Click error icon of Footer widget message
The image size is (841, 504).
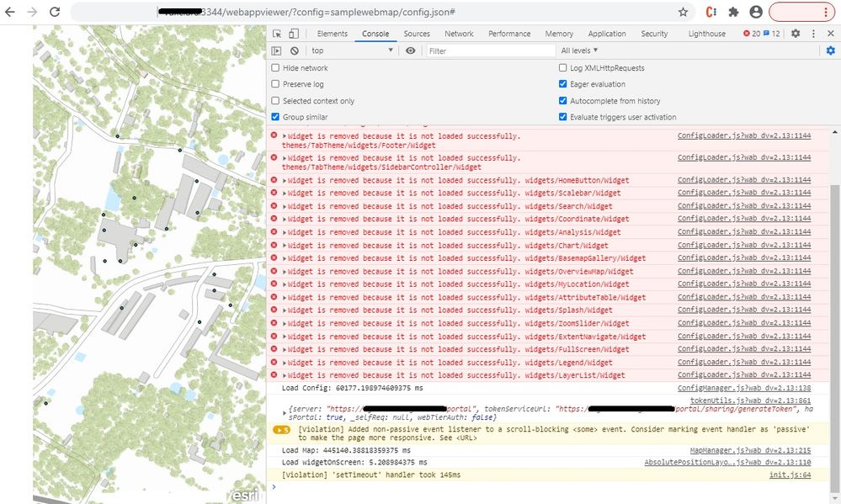[x=274, y=135]
